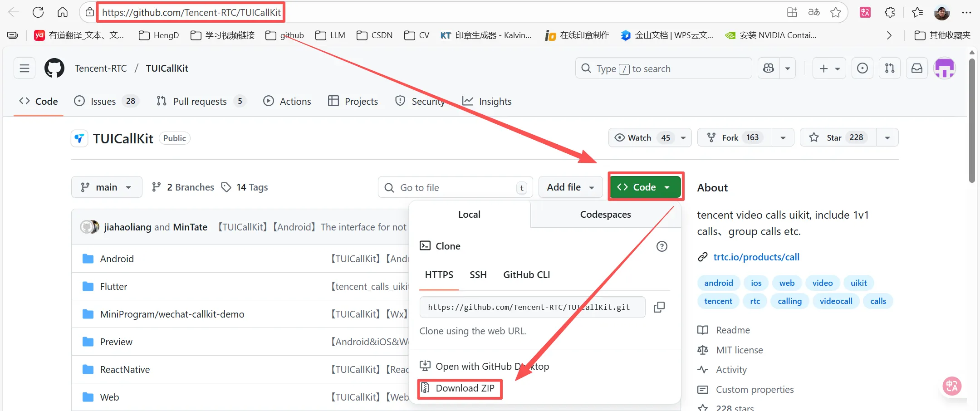
Task: Star the TUICallKit repository
Action: coord(838,137)
